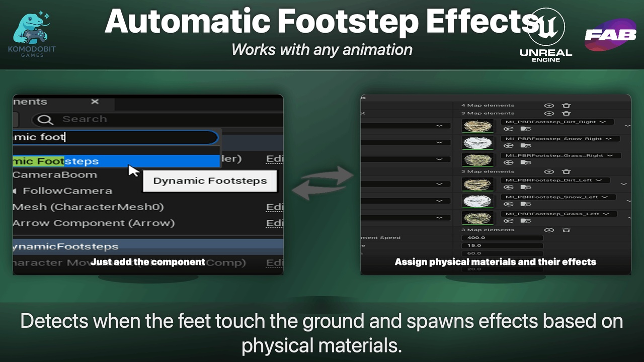The image size is (644, 362).
Task: Click the Snow_Right footstep material thumbnail
Action: tap(478, 143)
